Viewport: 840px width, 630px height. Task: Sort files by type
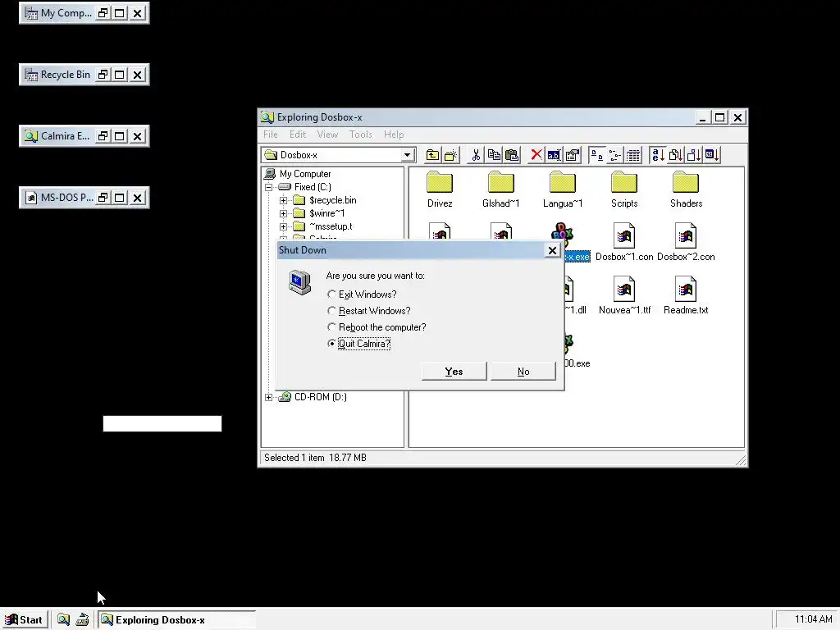coord(676,155)
